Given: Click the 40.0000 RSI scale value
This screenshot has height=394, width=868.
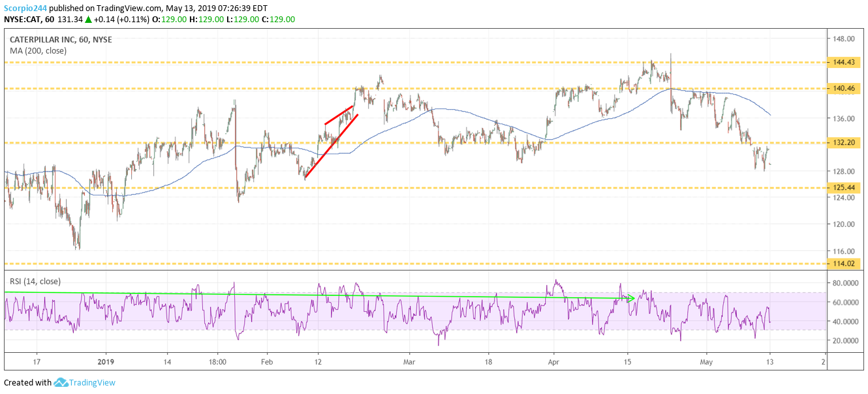Looking at the screenshot, I should click(x=846, y=321).
